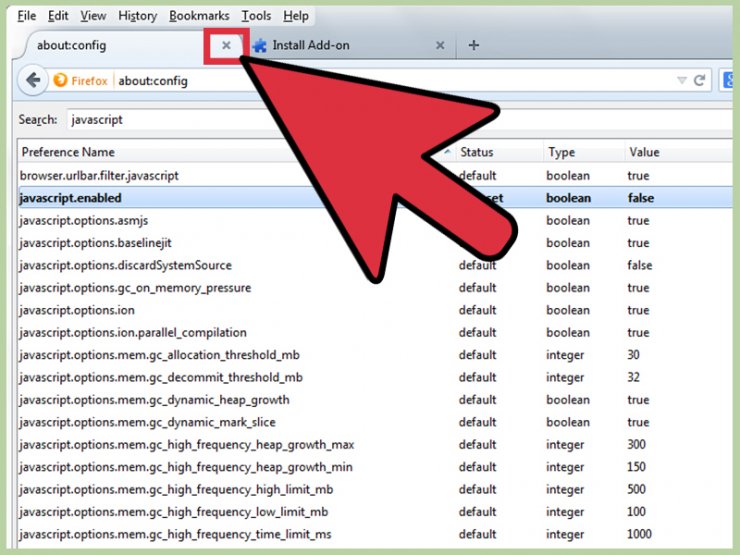Image resolution: width=740 pixels, height=555 pixels.
Task: Sort by Preference Name column header
Action: 236,152
